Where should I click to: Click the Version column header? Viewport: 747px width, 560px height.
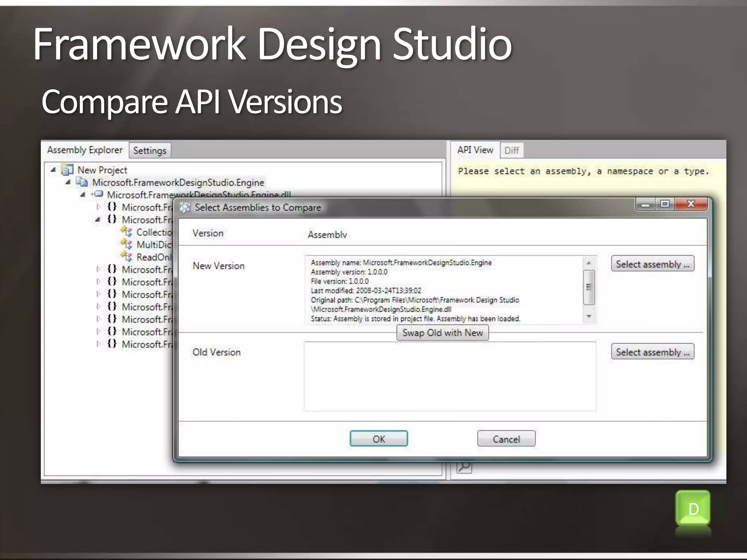coord(208,233)
